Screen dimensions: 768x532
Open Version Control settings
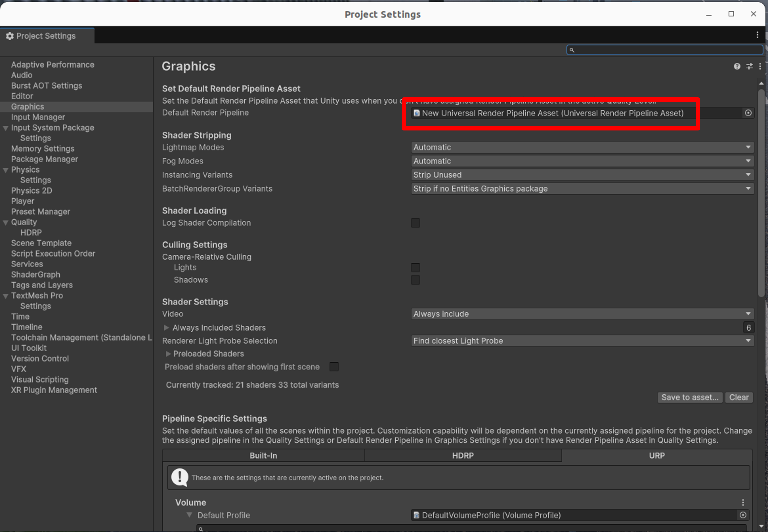click(40, 358)
